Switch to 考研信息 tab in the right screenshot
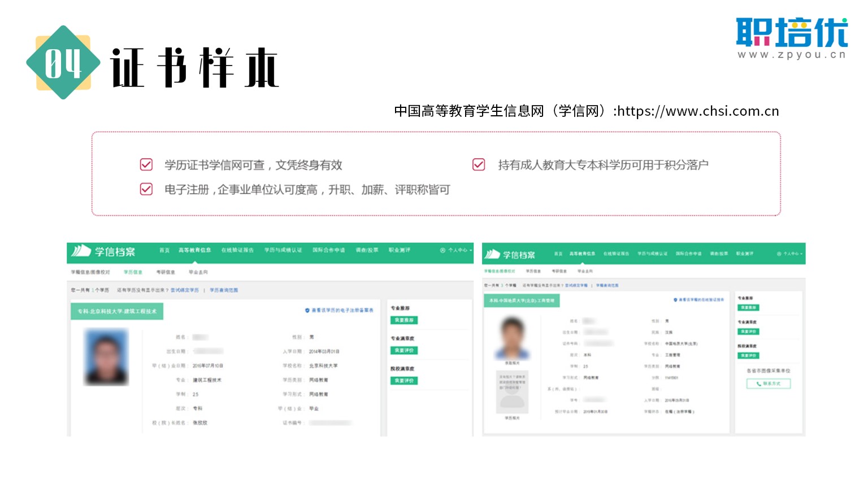 559,272
